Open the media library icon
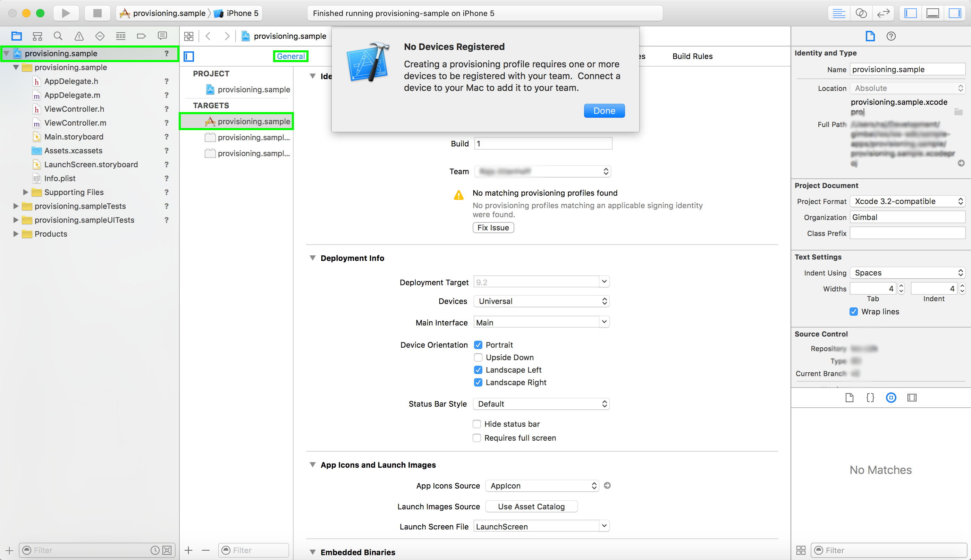The image size is (971, 560). pos(912,398)
